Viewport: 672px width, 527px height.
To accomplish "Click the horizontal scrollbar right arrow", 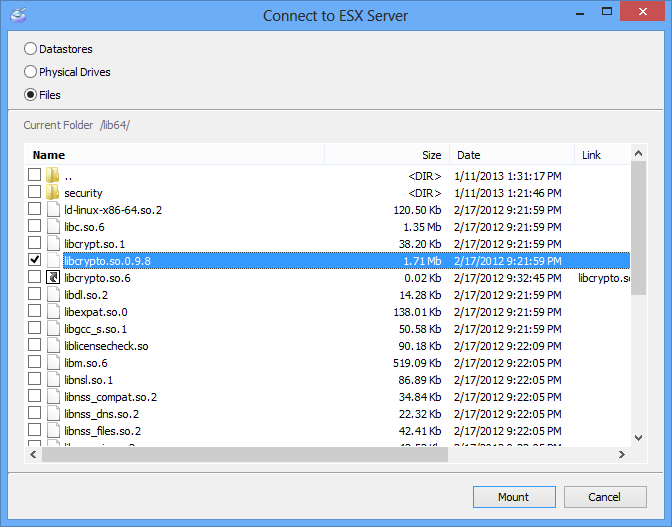I will (622, 455).
